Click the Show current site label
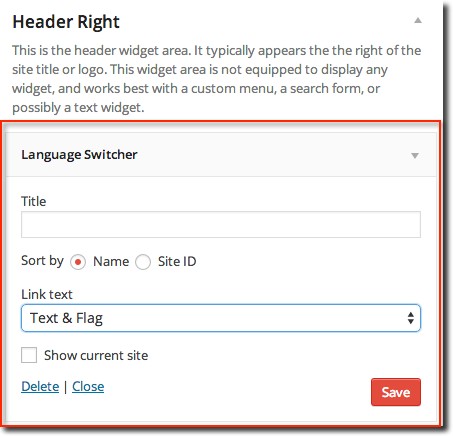Viewport: 453px width, 436px height. (x=96, y=355)
